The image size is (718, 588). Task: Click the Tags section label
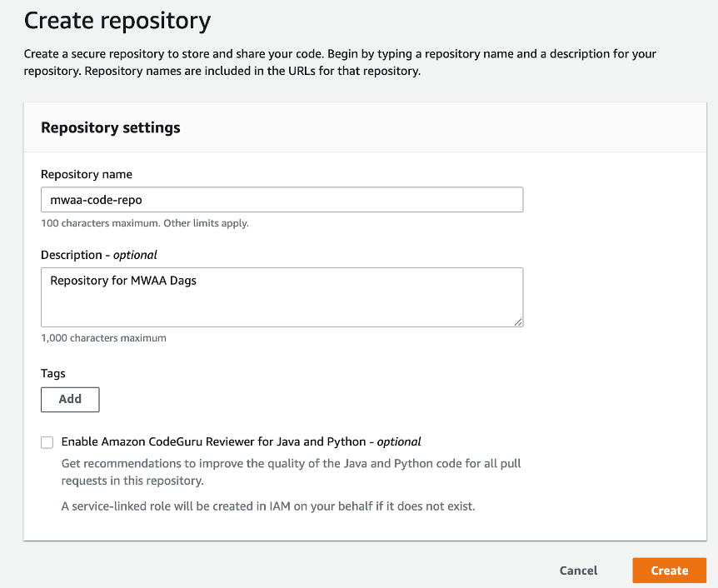pos(52,373)
